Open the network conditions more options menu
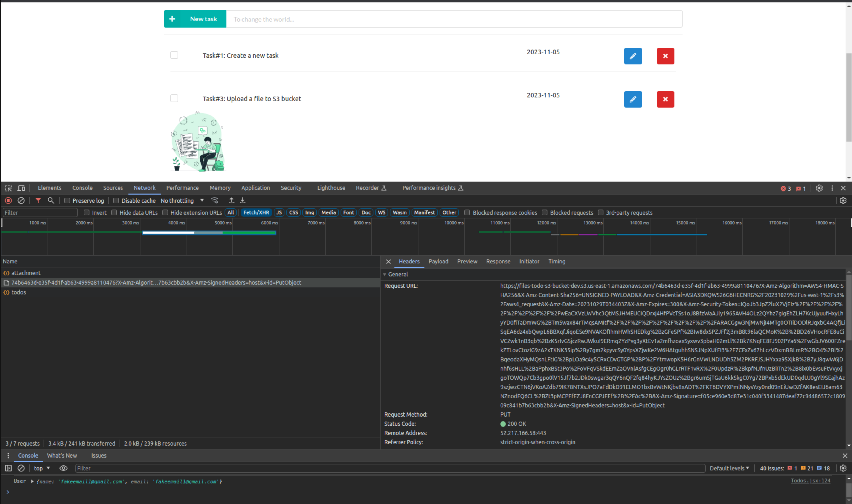Image resolution: width=852 pixels, height=504 pixels. coord(214,200)
